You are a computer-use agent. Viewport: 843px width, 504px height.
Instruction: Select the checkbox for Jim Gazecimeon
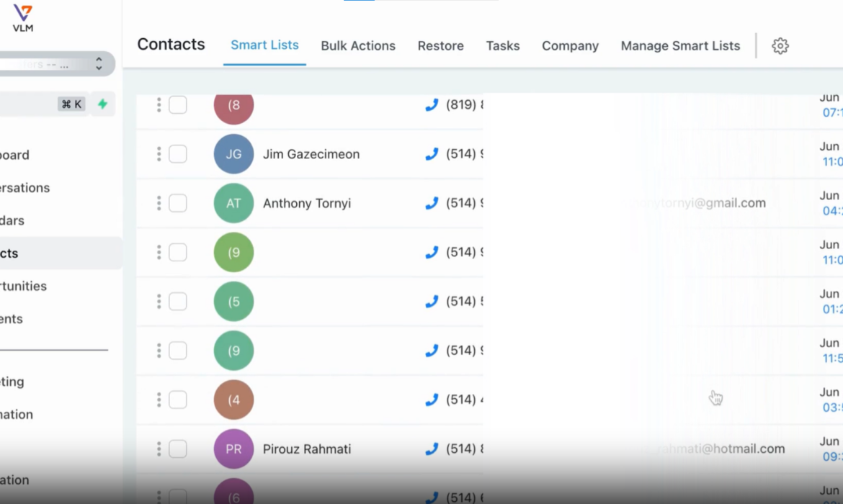(x=178, y=154)
